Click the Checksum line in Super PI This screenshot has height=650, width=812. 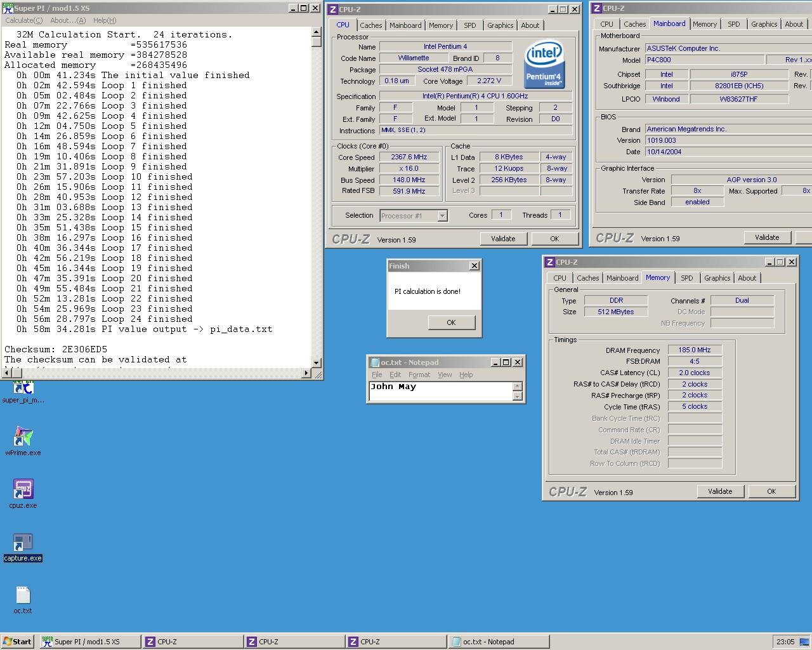coord(56,349)
